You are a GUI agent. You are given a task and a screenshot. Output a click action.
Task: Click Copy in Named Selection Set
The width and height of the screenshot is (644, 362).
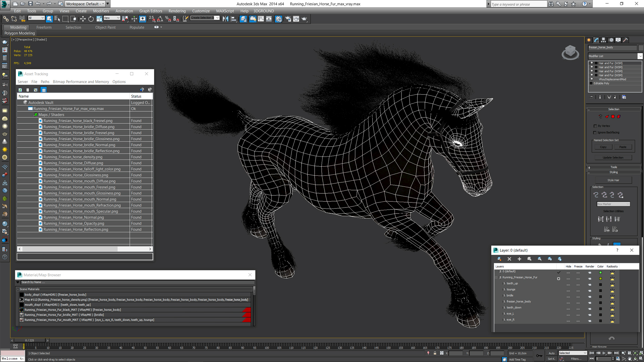tap(603, 147)
